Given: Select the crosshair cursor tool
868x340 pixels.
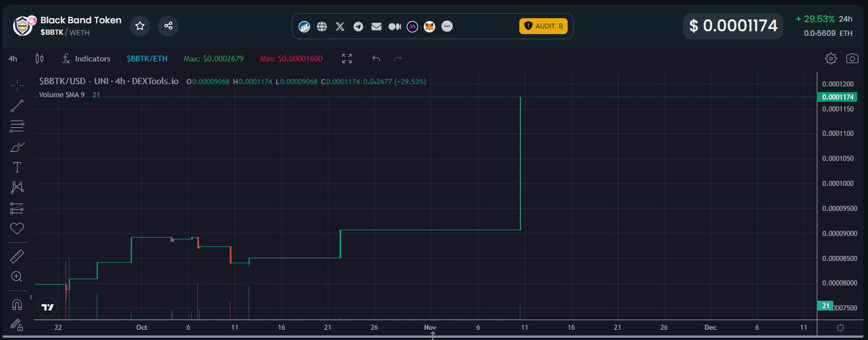Looking at the screenshot, I should pyautogui.click(x=17, y=85).
